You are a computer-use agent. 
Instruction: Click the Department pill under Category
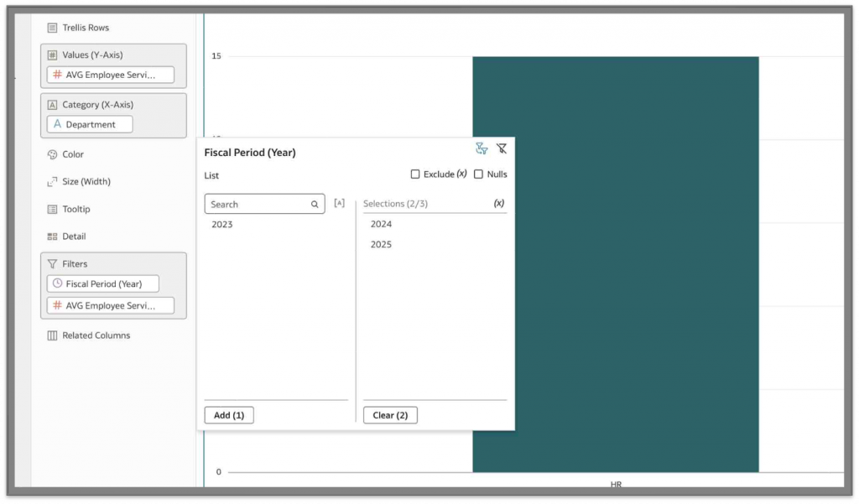[x=88, y=124]
